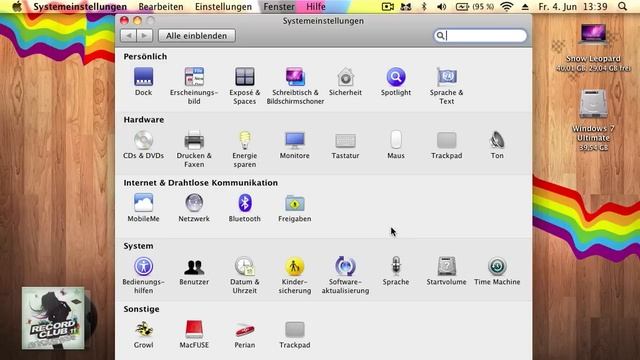Open Erscheinungsbild preference pane
The height and width of the screenshot is (360, 640).
point(194,86)
